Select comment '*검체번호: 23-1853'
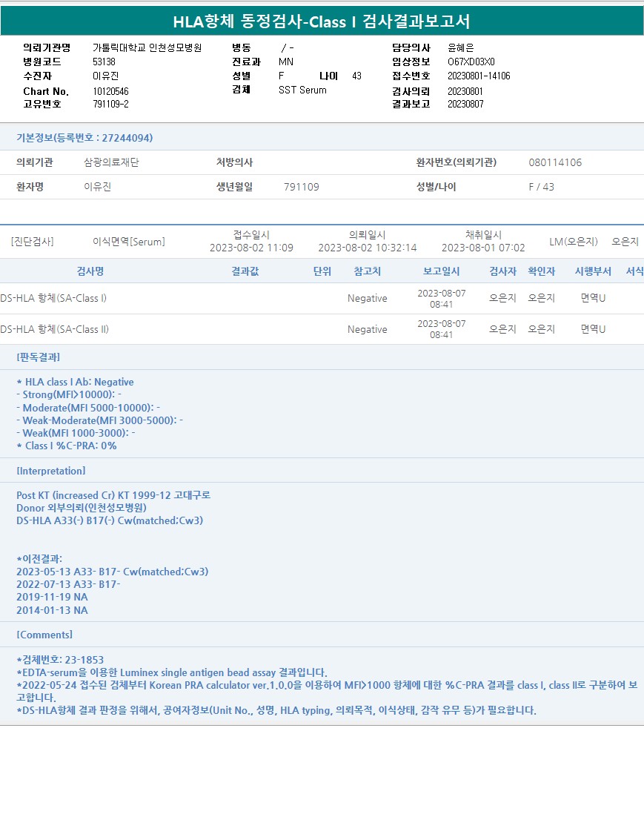This screenshot has height=837, width=644. (60, 660)
